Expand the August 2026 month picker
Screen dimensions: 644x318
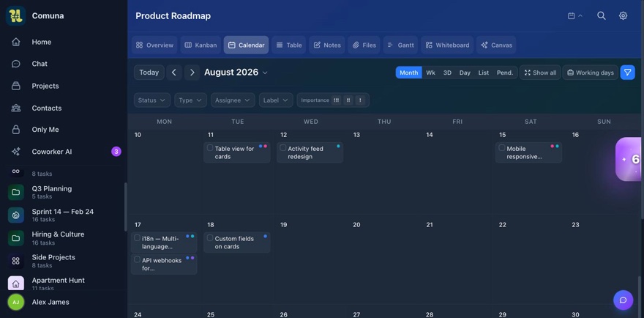(236, 73)
